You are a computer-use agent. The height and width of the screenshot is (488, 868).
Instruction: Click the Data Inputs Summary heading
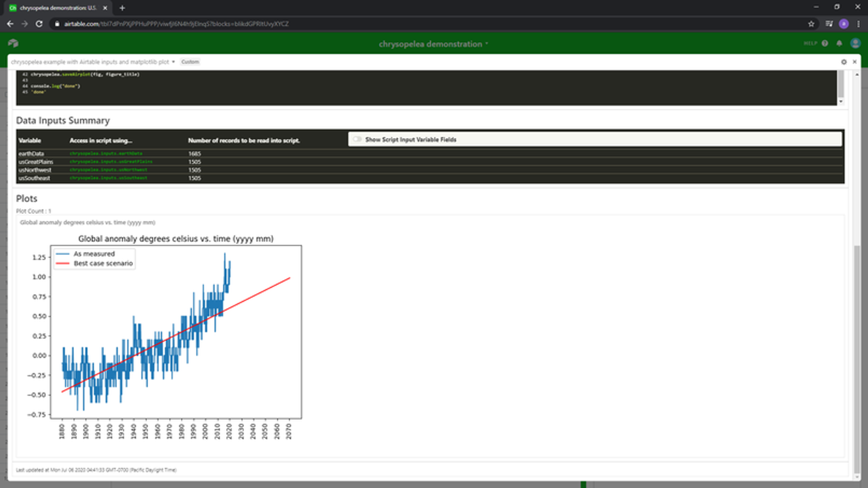(63, 121)
